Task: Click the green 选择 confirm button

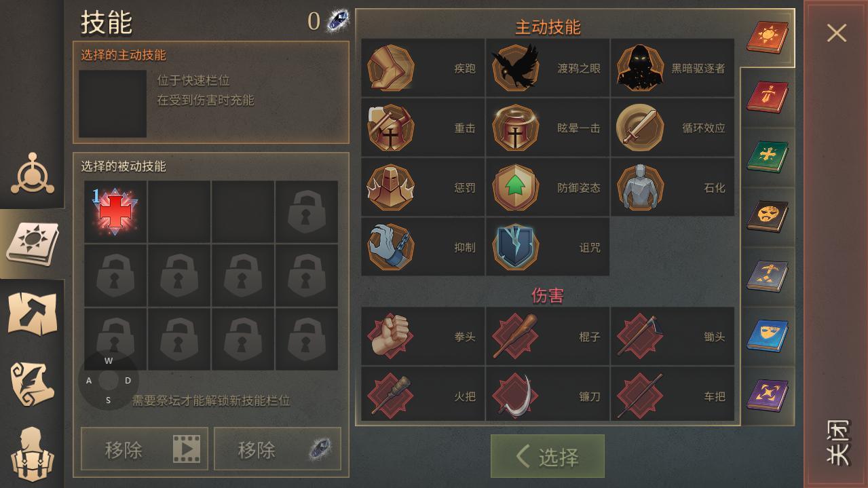Action: click(x=548, y=456)
